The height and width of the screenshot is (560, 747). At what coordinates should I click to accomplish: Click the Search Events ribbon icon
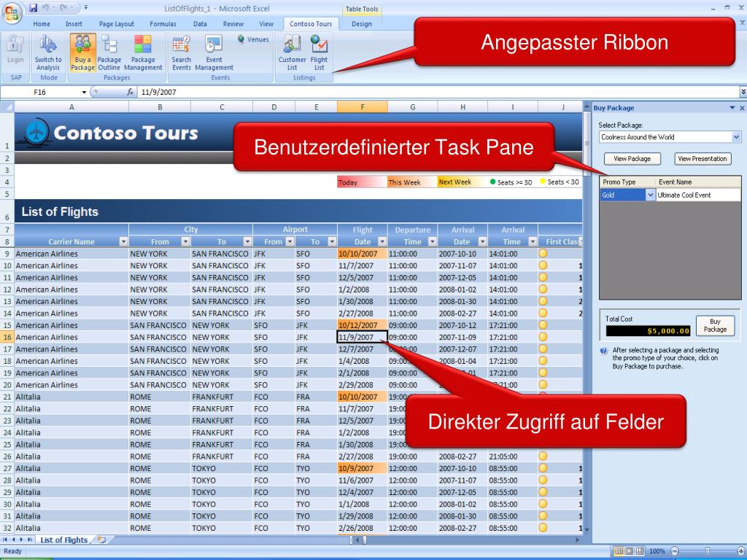(x=182, y=52)
